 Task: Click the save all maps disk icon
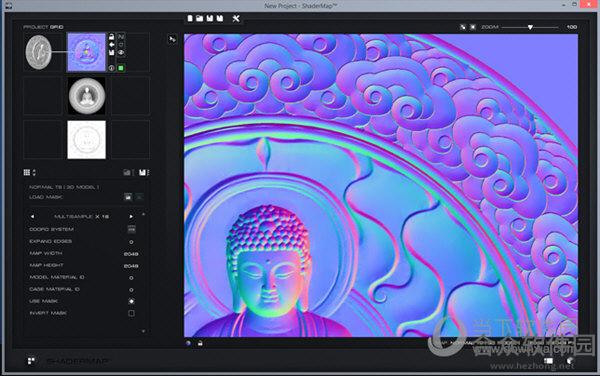point(142,173)
